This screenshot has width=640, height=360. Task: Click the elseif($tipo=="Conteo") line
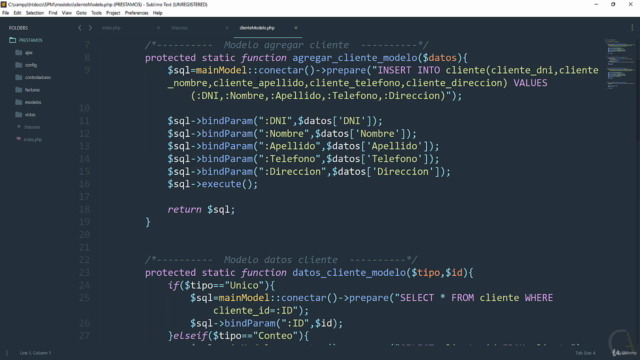(x=238, y=336)
